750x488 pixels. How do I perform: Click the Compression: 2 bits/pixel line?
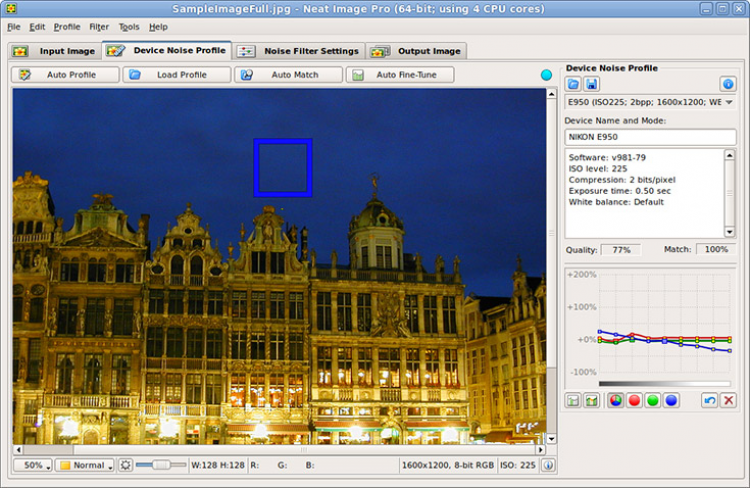tap(622, 180)
